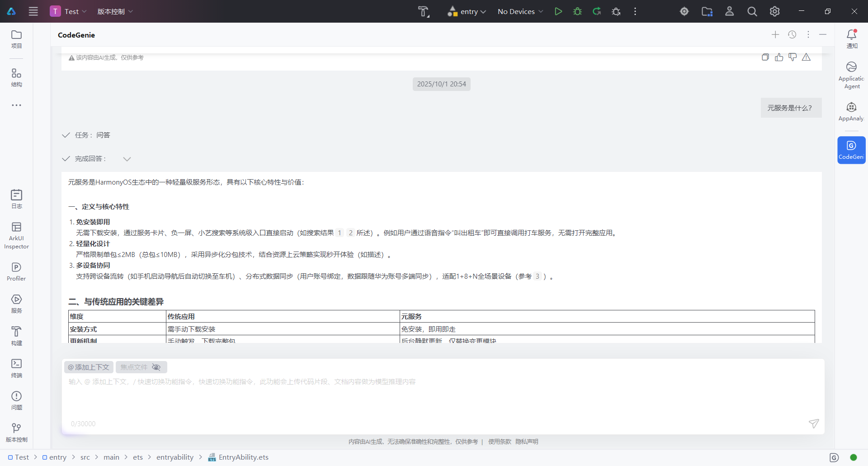Open the 终端 terminal panel

(x=17, y=368)
